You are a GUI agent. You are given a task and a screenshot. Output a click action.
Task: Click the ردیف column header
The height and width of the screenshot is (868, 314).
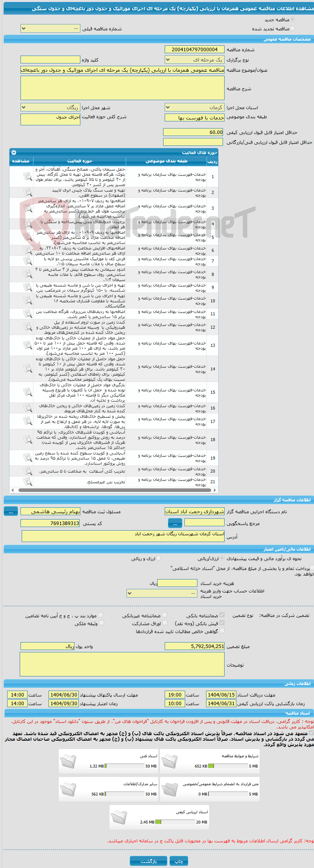[x=212, y=161]
